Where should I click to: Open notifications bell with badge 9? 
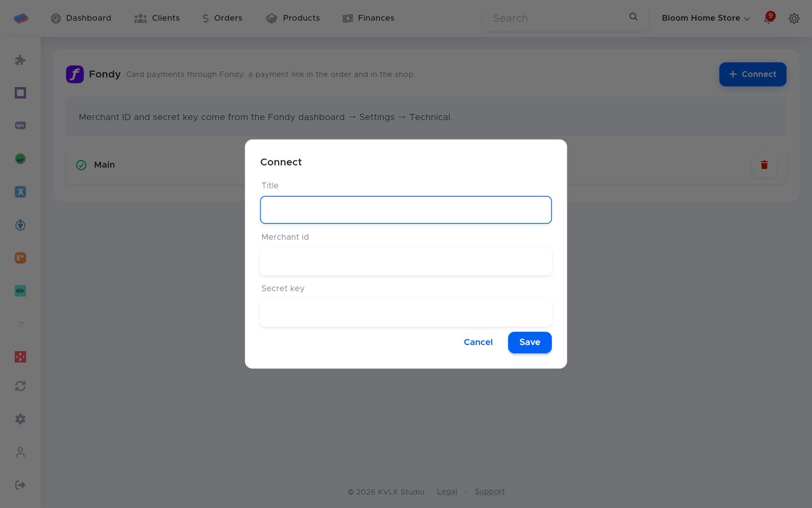(x=769, y=18)
